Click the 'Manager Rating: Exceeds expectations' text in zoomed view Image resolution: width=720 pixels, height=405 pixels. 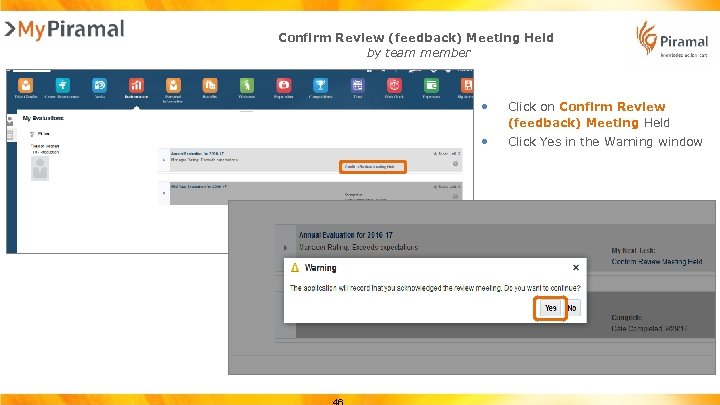[358, 247]
